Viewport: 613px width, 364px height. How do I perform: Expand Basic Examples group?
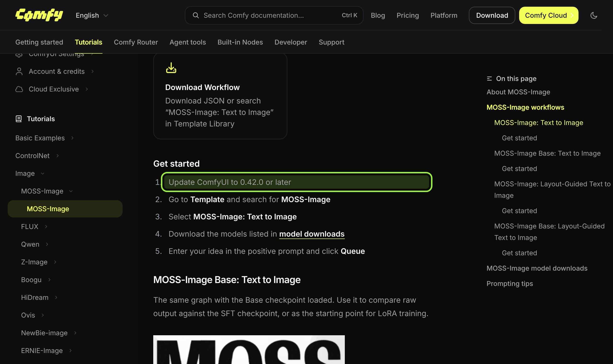click(73, 138)
